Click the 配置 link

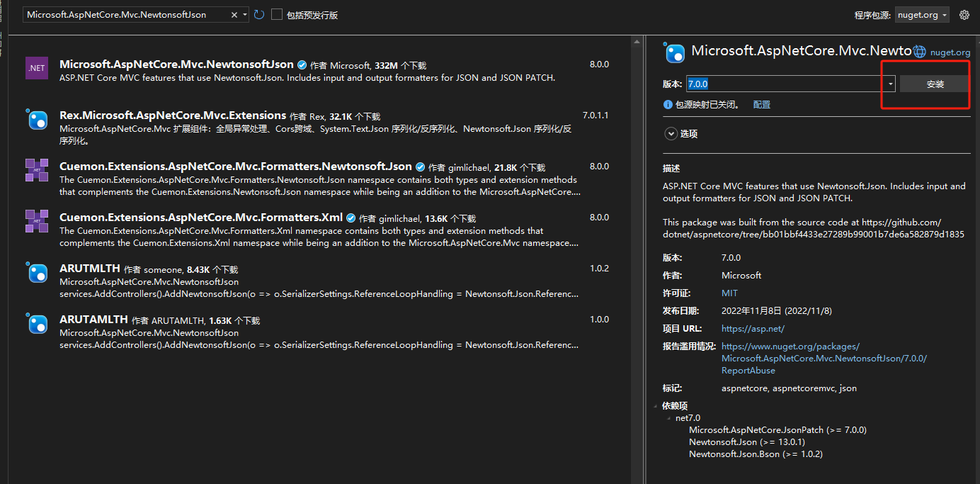pyautogui.click(x=760, y=104)
